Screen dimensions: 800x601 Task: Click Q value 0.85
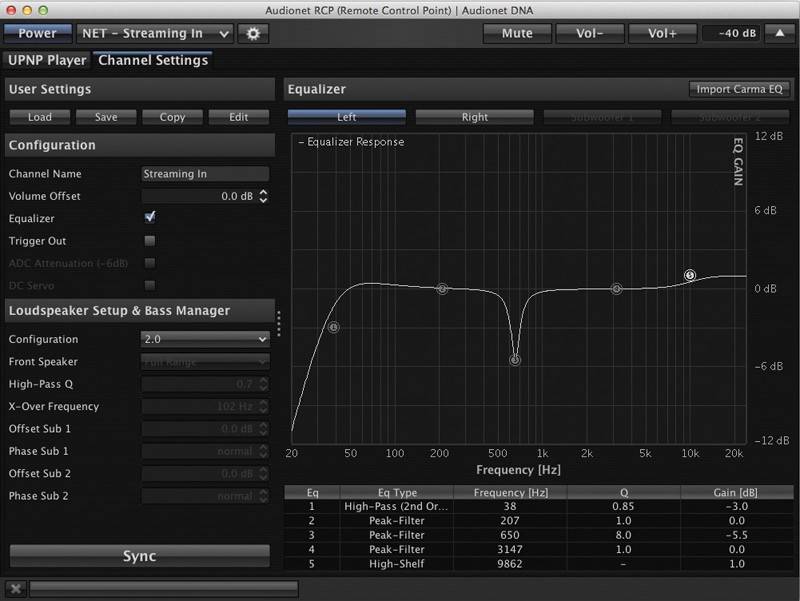tap(623, 507)
